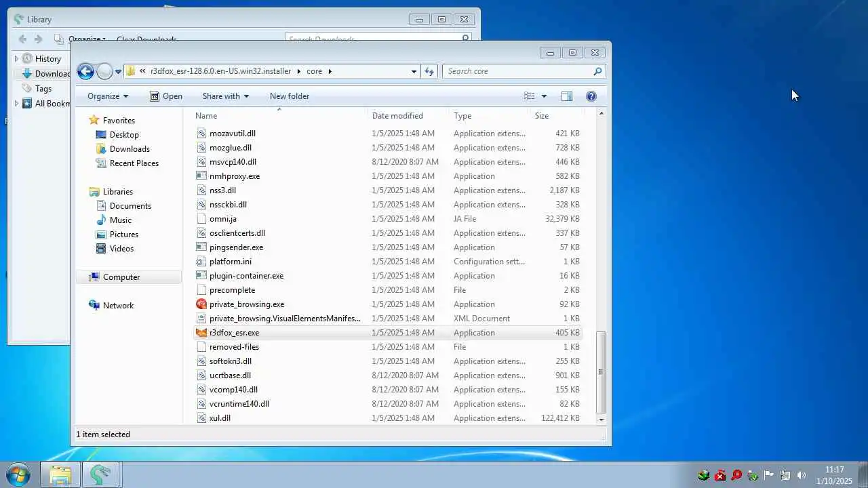
Task: Click r3dfox installer folder in address bar
Action: (x=221, y=71)
